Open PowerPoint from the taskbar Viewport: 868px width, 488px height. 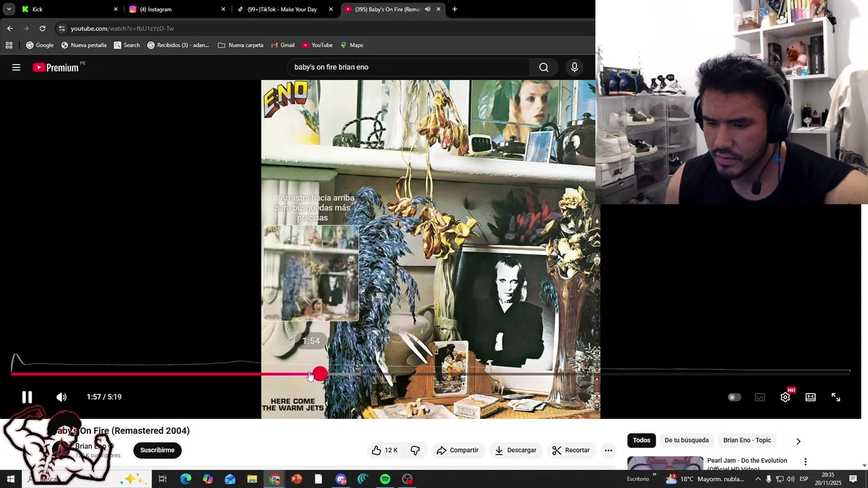coord(296,479)
